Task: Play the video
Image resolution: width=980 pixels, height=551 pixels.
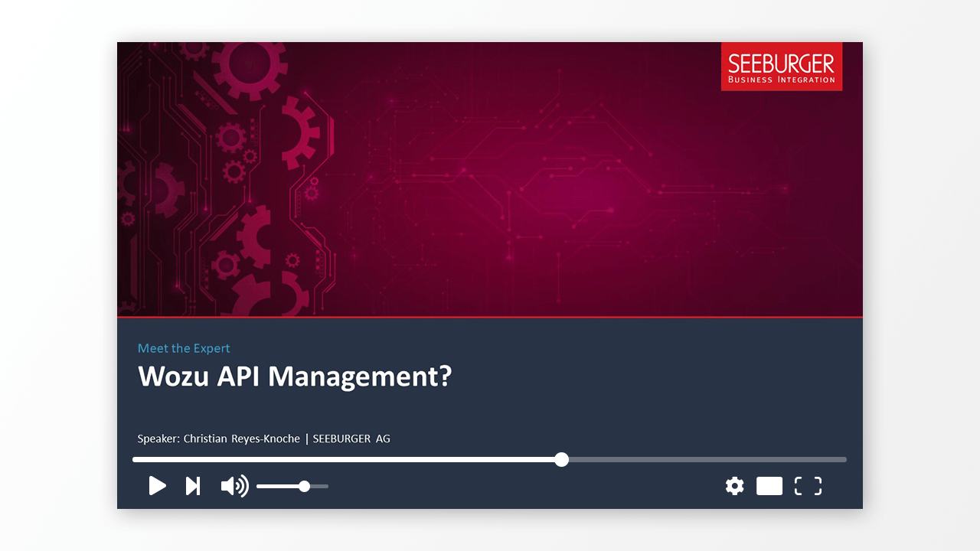Action: tap(158, 486)
